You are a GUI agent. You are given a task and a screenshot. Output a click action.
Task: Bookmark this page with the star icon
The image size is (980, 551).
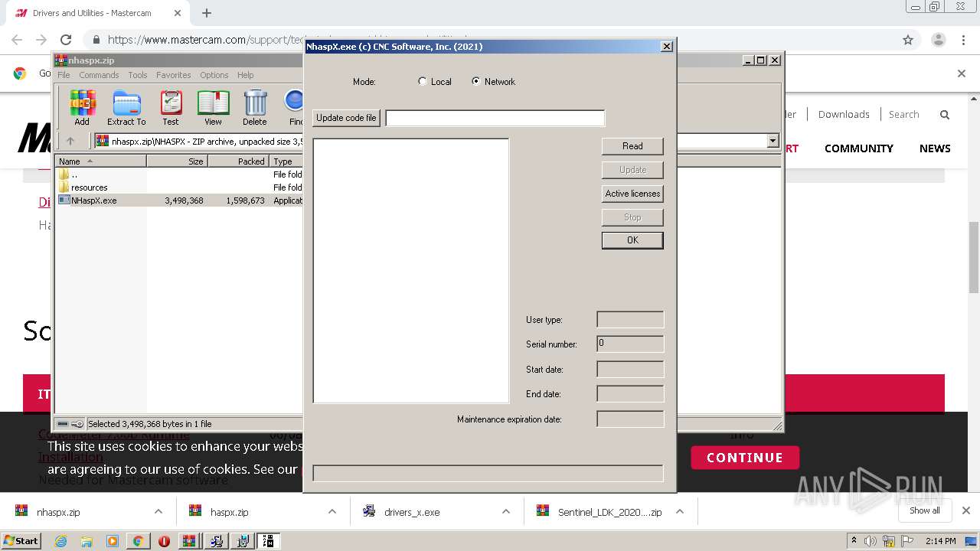908,40
